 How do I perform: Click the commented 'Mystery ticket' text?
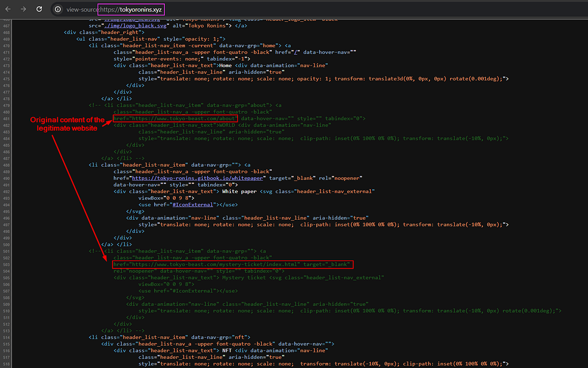[243, 278]
